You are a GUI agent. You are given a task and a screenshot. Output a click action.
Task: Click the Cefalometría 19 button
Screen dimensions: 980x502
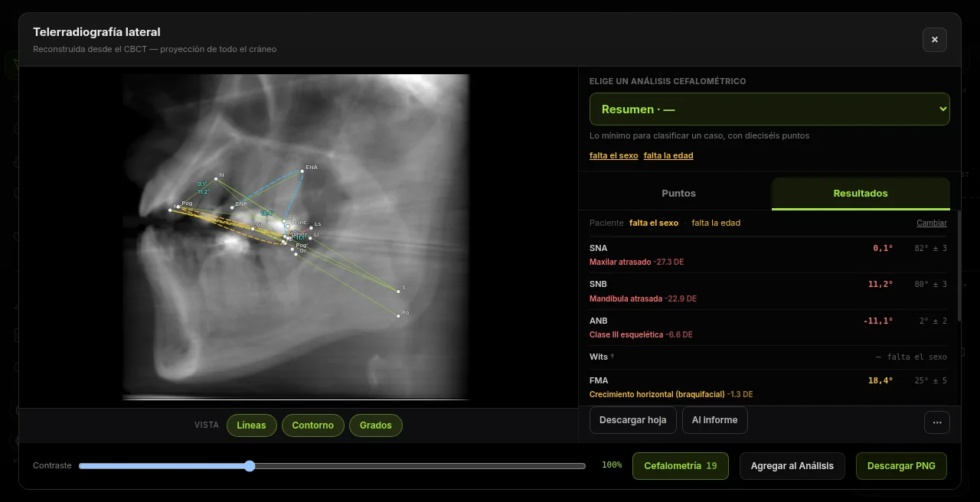tap(681, 466)
